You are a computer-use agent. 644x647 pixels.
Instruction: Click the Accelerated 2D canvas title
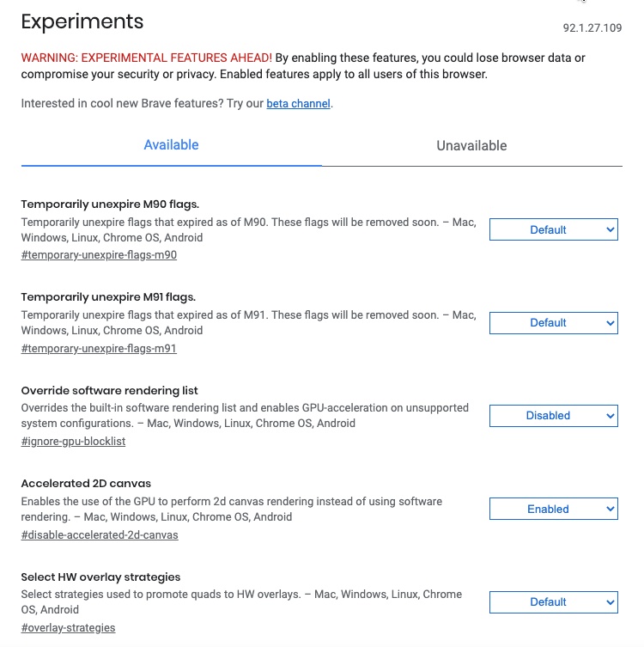coord(86,483)
